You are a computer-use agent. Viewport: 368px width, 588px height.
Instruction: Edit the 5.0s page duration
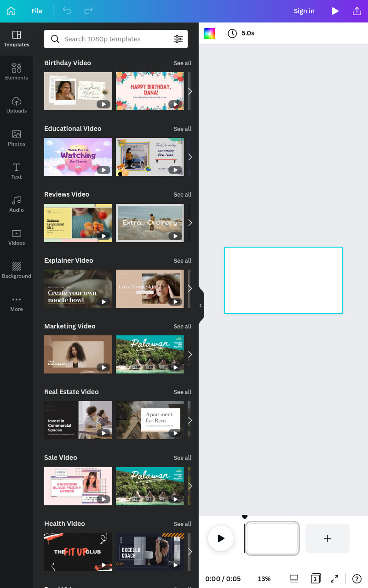coord(241,33)
